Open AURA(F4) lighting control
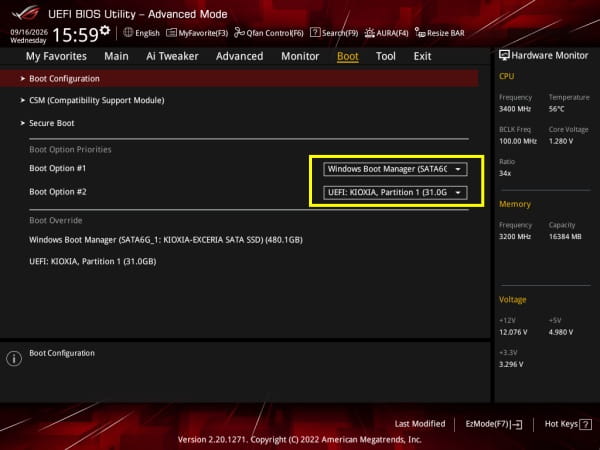 (x=386, y=33)
